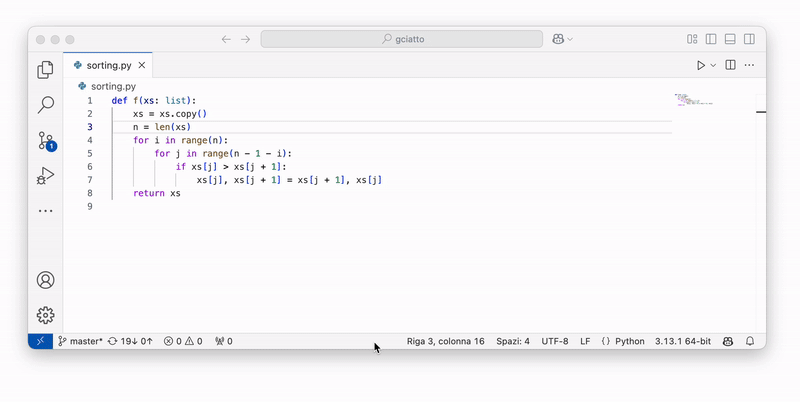Toggle the secondary side bar visibility
Viewport: 800px width, 402px height.
(749, 39)
